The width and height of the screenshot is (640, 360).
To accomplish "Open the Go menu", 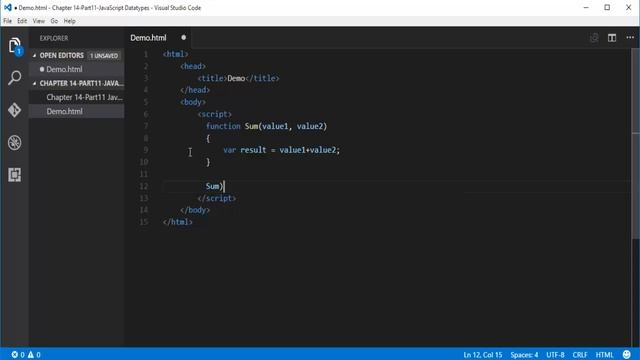I will coord(54,21).
